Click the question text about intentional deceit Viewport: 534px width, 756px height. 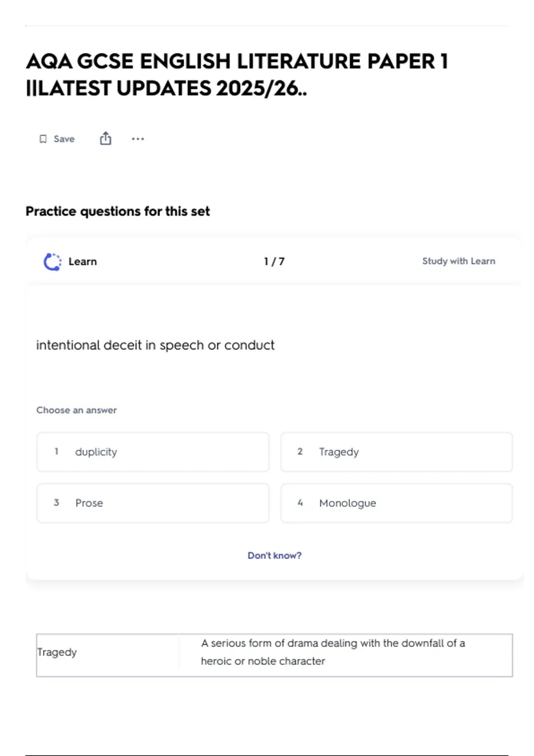coord(155,345)
